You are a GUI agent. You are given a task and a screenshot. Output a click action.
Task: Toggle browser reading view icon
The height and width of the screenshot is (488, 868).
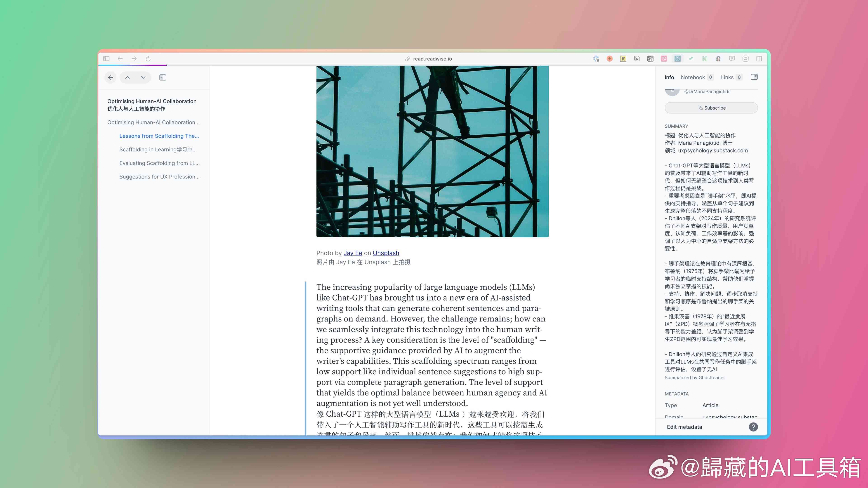pos(760,58)
